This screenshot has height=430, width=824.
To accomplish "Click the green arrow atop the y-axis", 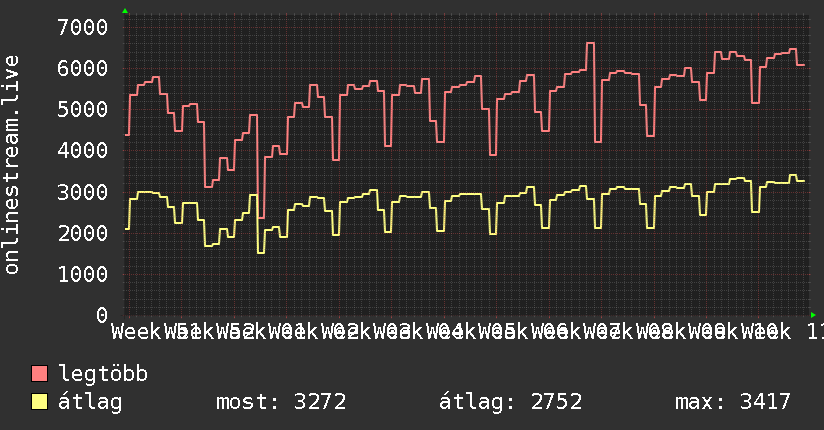I will [x=125, y=11].
